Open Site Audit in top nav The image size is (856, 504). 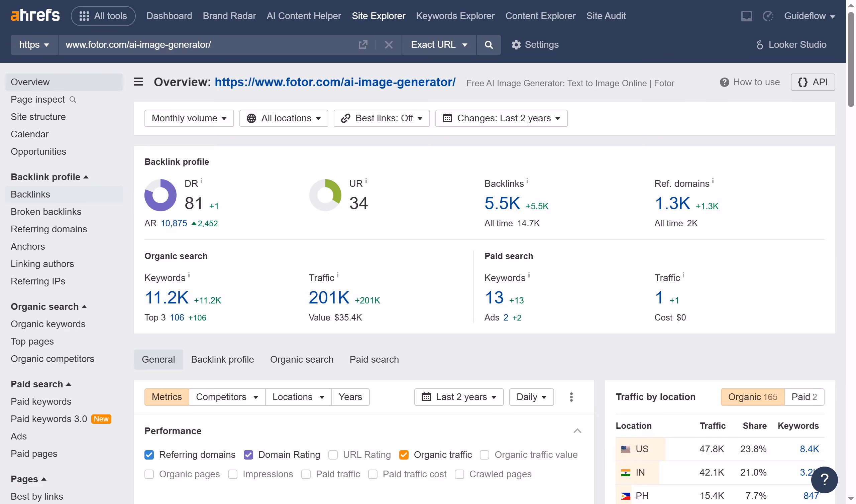pyautogui.click(x=606, y=16)
